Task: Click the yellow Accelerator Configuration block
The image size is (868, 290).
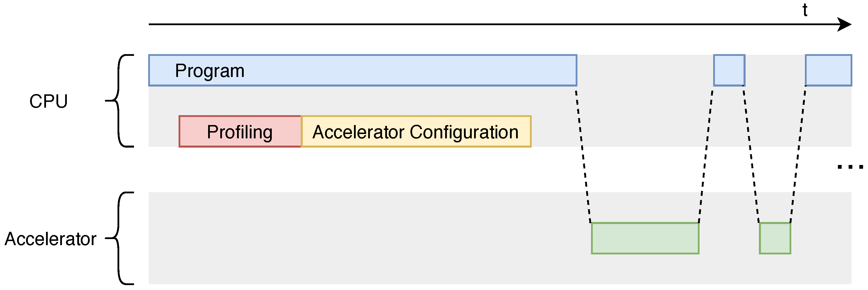Action: (x=416, y=132)
